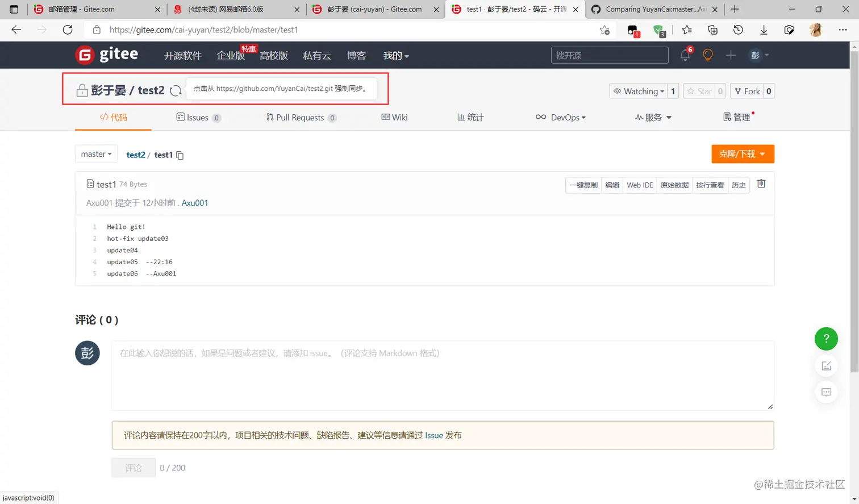Click 开源软件 in top navigation
This screenshot has height=504, width=859.
point(183,55)
